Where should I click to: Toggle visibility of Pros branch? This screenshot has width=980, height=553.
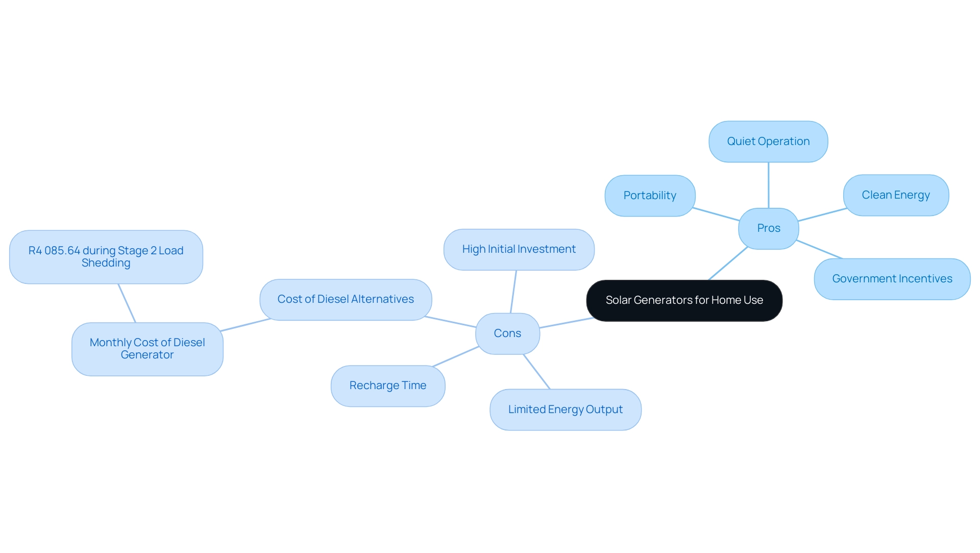(767, 228)
